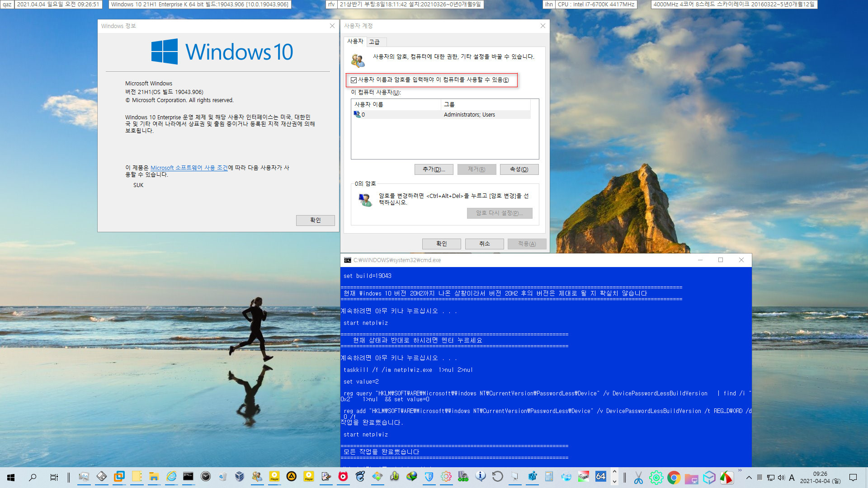Click the 그룹 column header
This screenshot has height=488, width=868.
pyautogui.click(x=486, y=104)
